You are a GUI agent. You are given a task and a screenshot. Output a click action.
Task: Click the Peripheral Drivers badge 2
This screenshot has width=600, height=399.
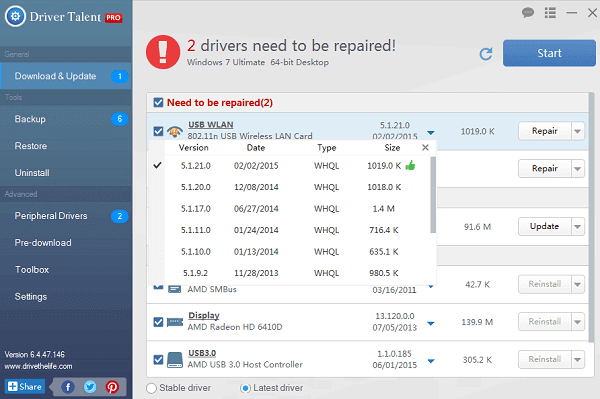(x=119, y=216)
